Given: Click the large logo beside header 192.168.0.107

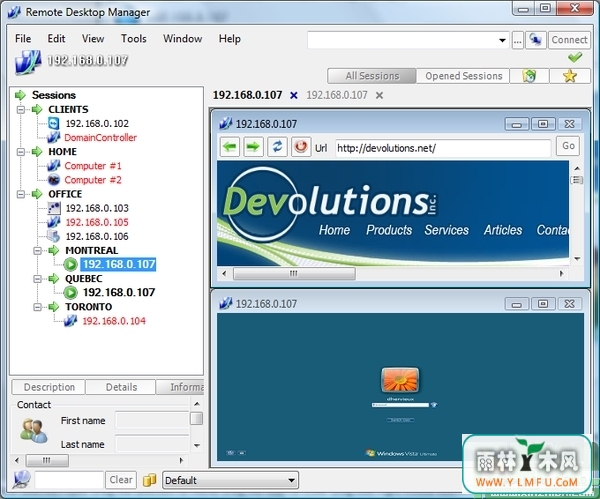Looking at the screenshot, I should (x=28, y=62).
